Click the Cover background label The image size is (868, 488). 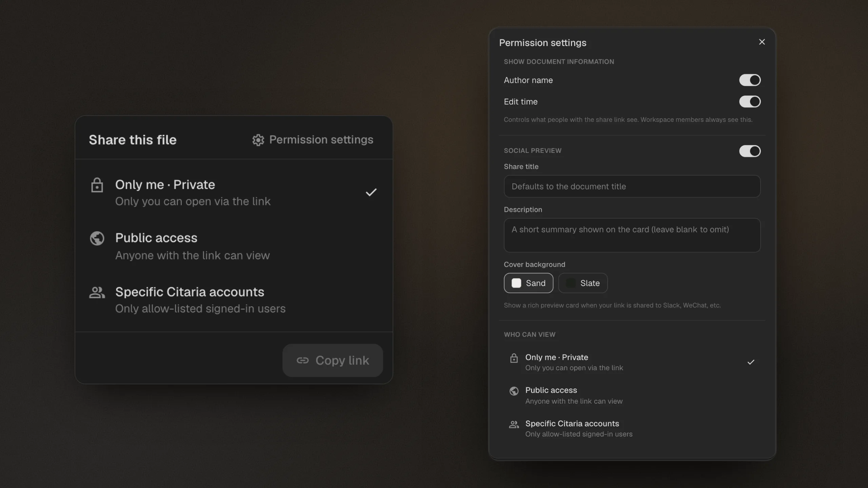pos(534,264)
